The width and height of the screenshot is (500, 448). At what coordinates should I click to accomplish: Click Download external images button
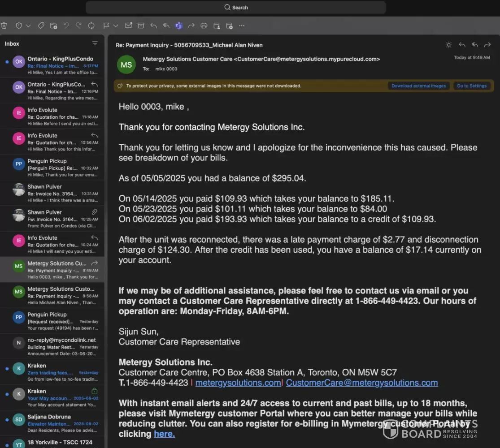click(418, 86)
